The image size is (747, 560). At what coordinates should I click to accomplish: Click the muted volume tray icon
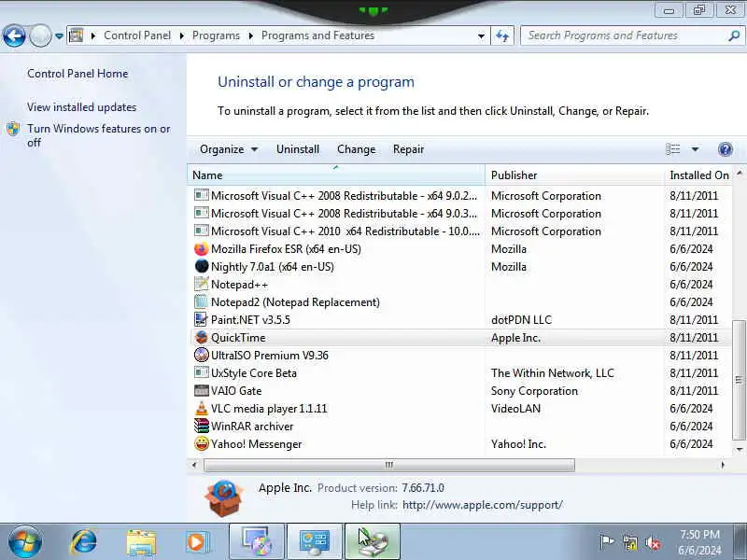(652, 542)
